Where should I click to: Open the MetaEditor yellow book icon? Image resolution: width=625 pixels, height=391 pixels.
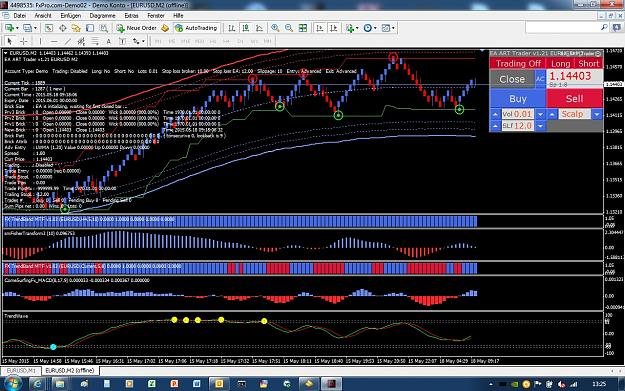(165, 28)
